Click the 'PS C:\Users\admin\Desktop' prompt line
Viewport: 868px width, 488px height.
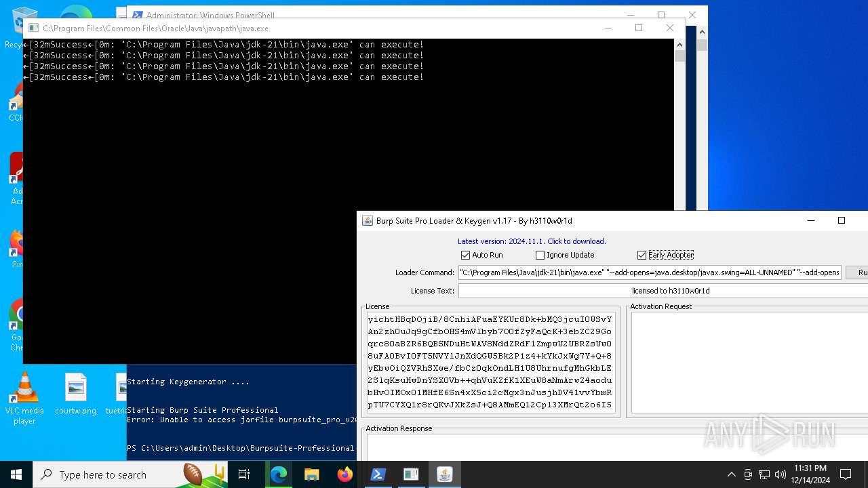(x=241, y=448)
